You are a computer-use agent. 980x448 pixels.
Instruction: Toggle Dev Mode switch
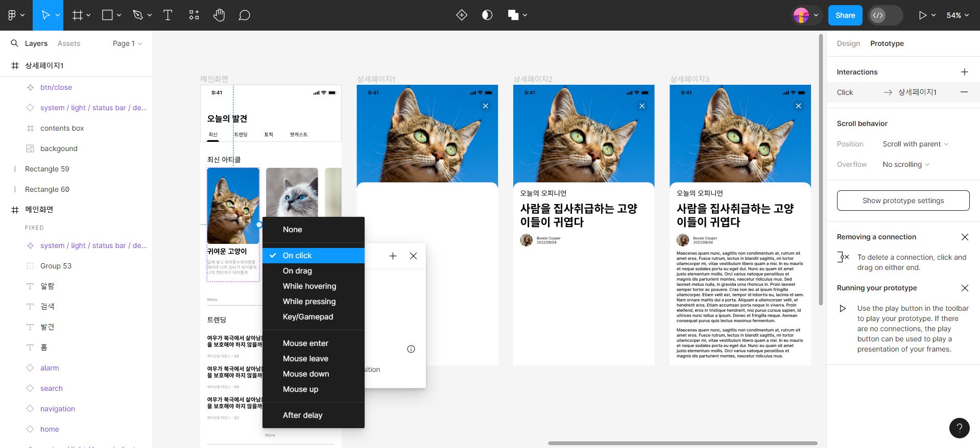tap(886, 15)
